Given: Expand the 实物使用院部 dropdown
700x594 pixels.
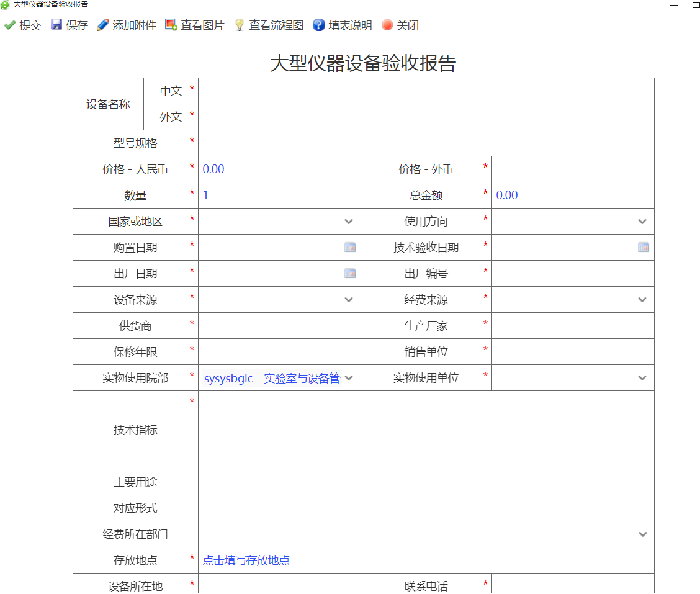Looking at the screenshot, I should click(349, 378).
